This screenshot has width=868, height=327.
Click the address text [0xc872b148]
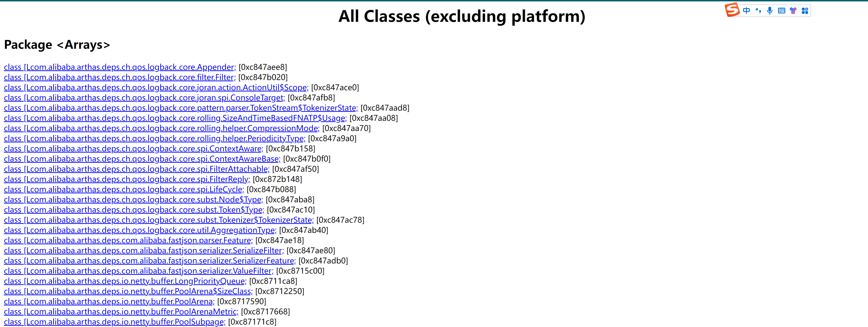(277, 179)
